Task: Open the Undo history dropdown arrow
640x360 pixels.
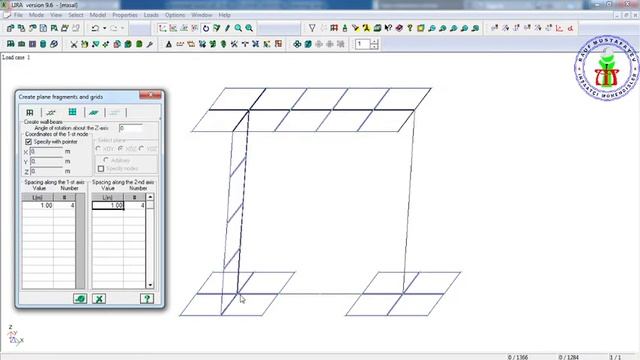Action: (x=104, y=28)
